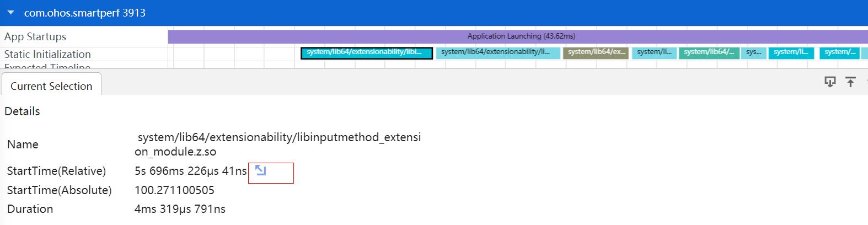Select the light-blue system/li... slice after olive
Screen dimensions: 868x225
(654, 53)
